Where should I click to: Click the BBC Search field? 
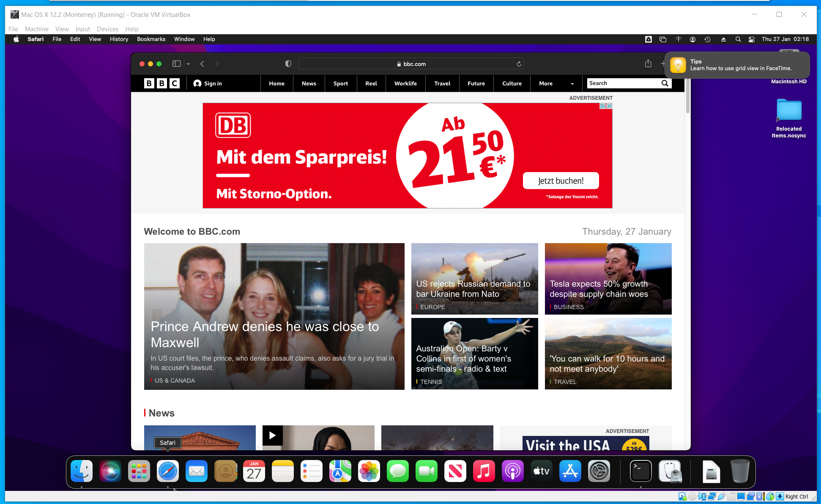click(623, 83)
